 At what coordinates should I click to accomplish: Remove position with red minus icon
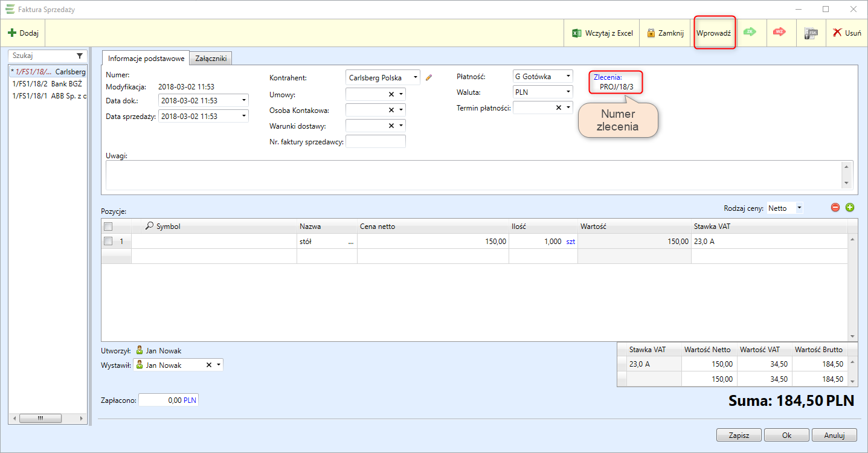[835, 208]
